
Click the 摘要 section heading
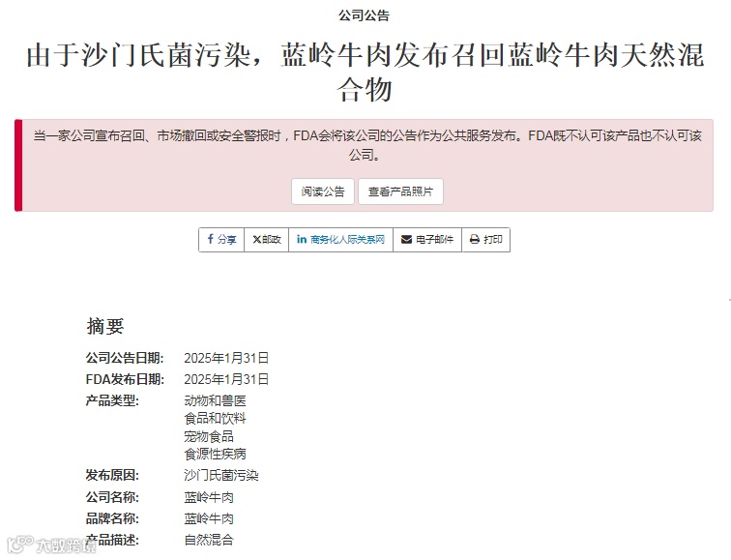click(x=105, y=326)
